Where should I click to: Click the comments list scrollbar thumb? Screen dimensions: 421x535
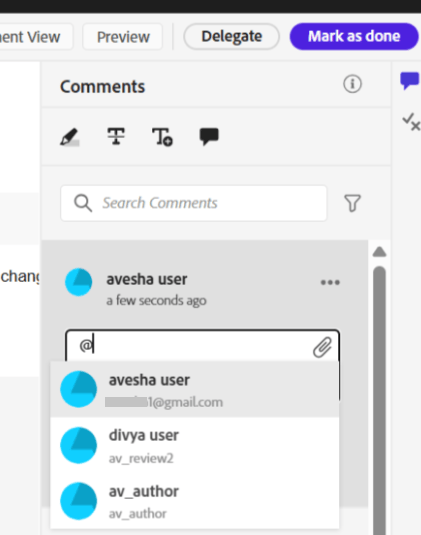click(379, 401)
